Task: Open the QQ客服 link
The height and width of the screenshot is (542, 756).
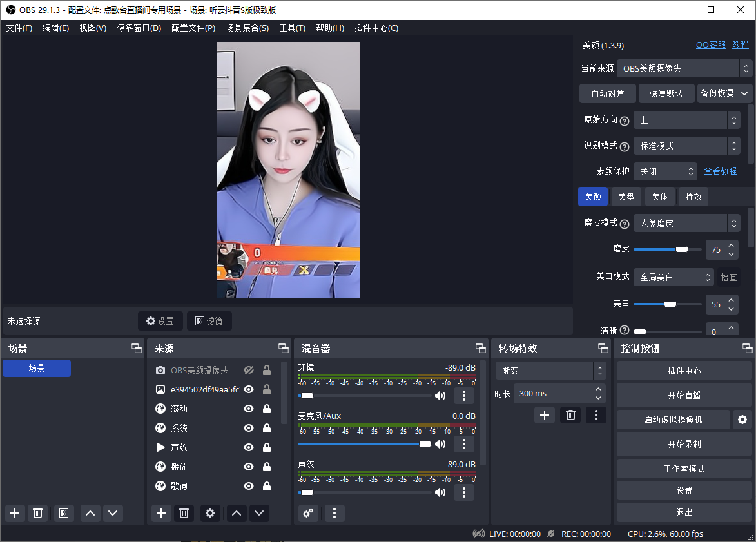Action: pos(710,45)
